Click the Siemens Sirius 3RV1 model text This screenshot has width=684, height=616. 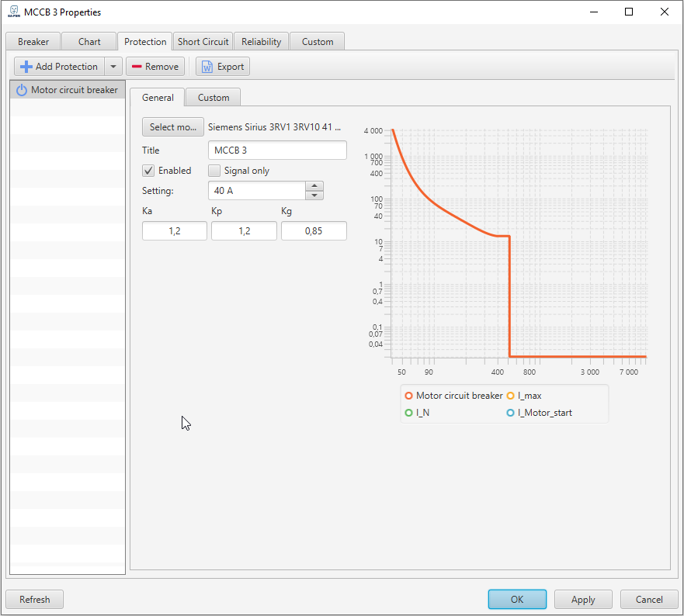(x=274, y=127)
